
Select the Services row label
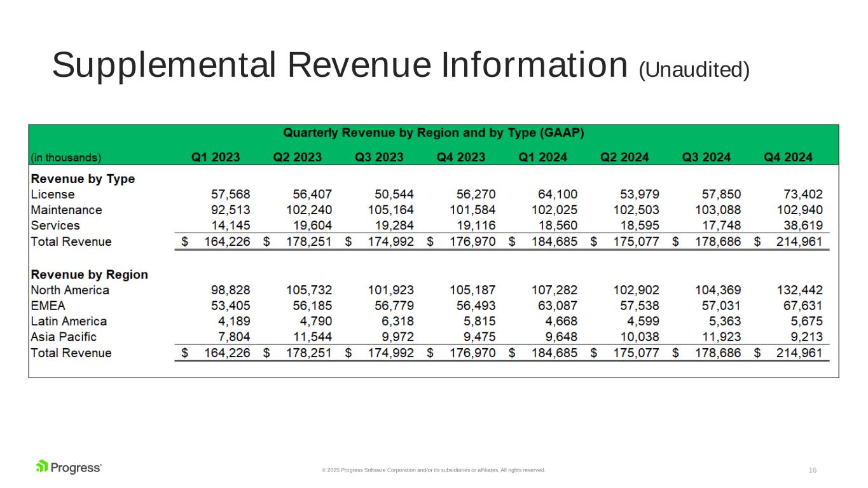pyautogui.click(x=55, y=226)
